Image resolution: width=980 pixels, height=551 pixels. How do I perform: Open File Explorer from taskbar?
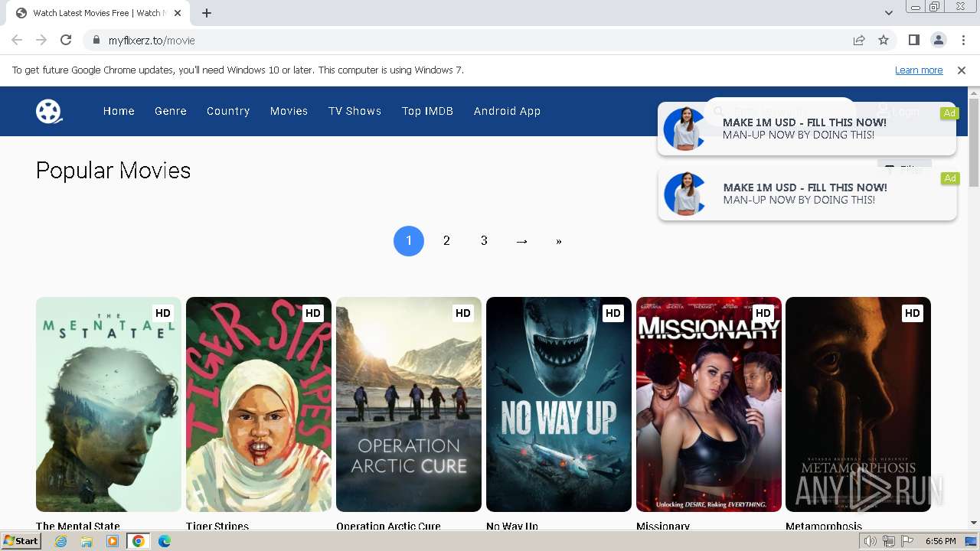tap(87, 541)
